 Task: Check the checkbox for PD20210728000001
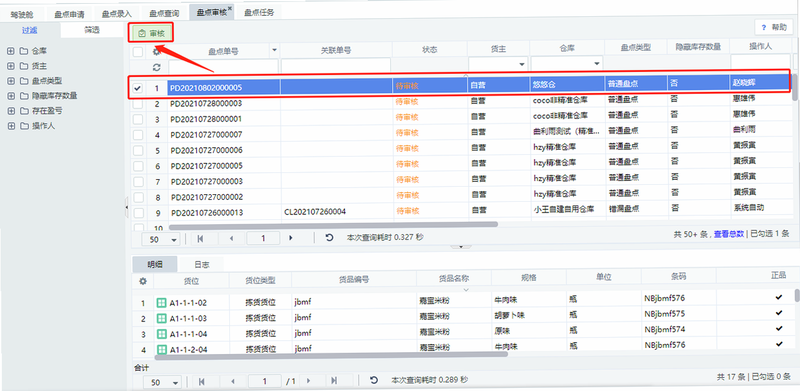(x=138, y=119)
